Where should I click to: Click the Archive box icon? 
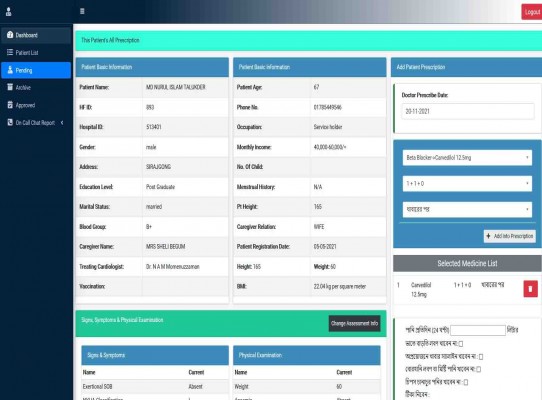pos(10,87)
